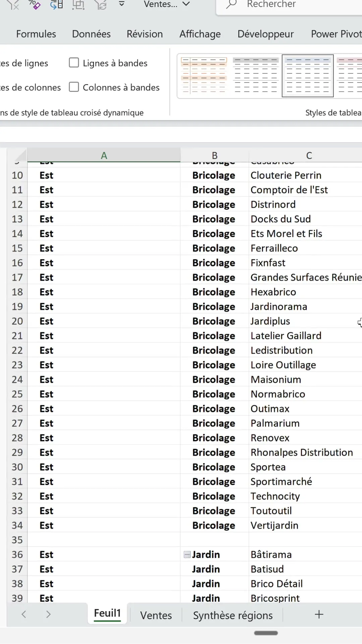
Task: Click the refresh filter toolbar icon
Action: point(100,4)
